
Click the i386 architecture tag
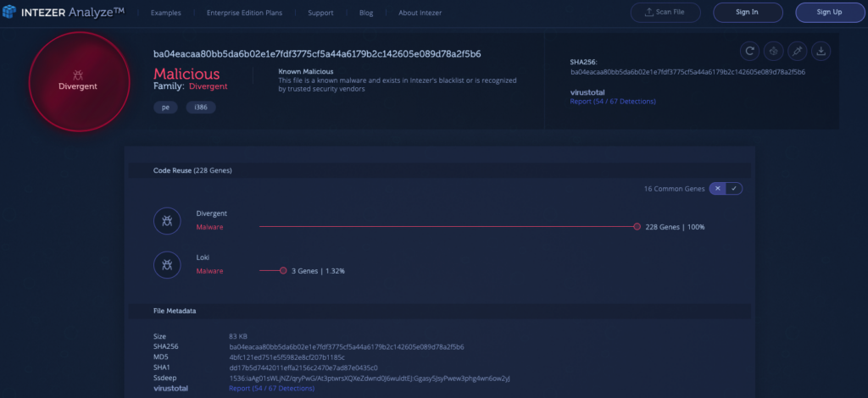point(201,107)
